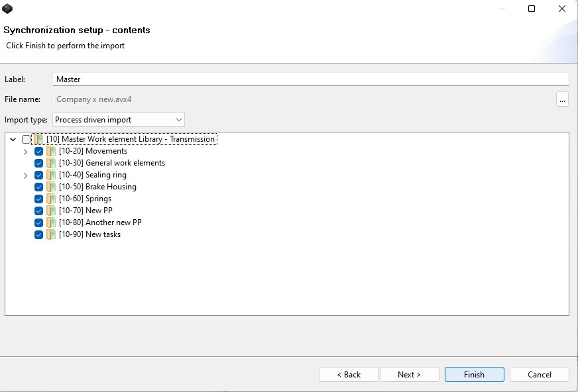Click the Finish button
Screen dimensions: 578x392
(474, 375)
